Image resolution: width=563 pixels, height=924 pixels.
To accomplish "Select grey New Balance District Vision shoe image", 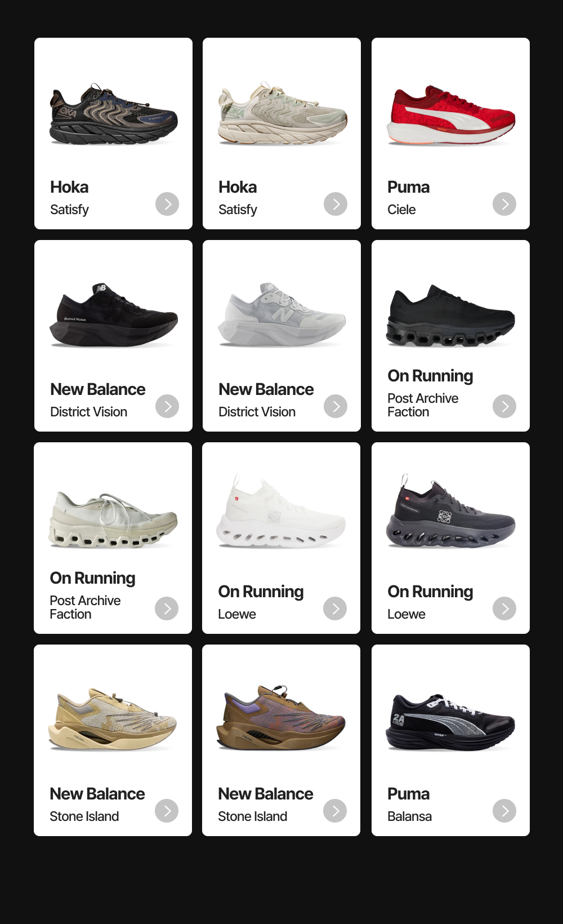I will click(281, 314).
